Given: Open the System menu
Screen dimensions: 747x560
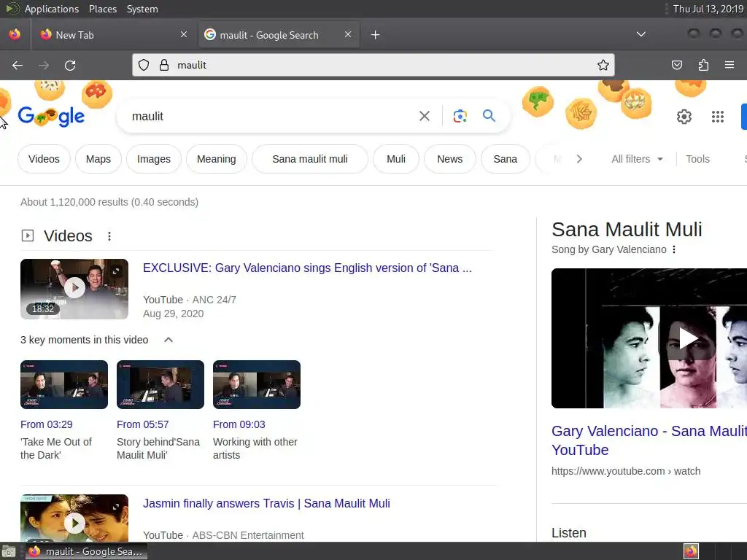Looking at the screenshot, I should click(x=142, y=9).
